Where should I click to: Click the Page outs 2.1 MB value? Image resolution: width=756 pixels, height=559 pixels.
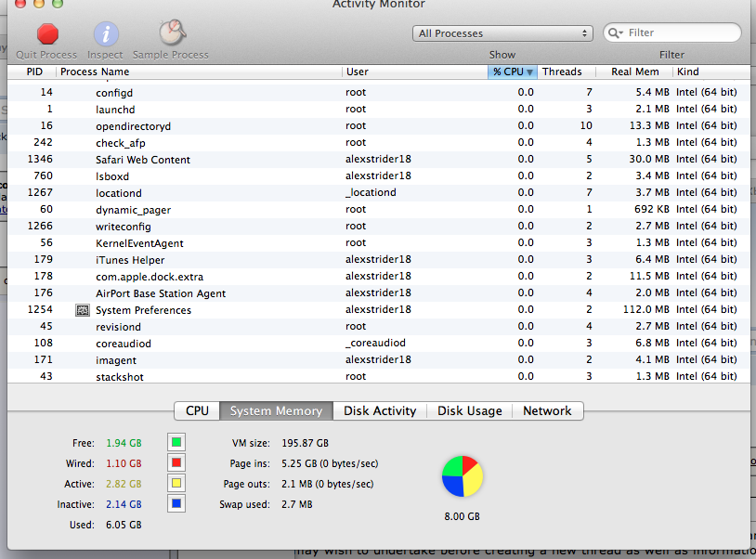pyautogui.click(x=327, y=484)
